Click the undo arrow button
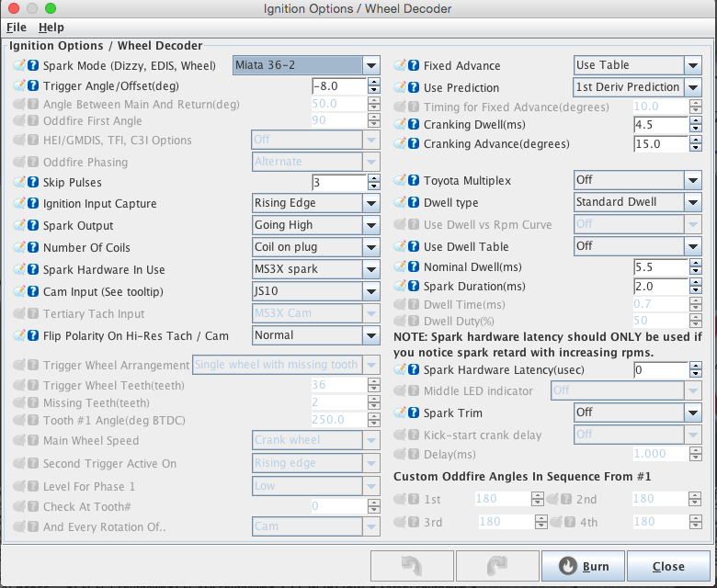Screen dimensions: 717x588 tap(412, 566)
